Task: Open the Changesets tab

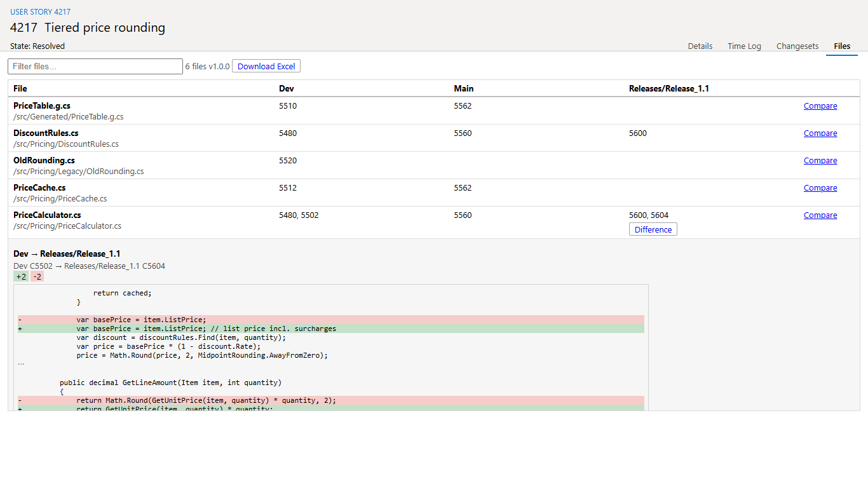Action: click(x=797, y=46)
